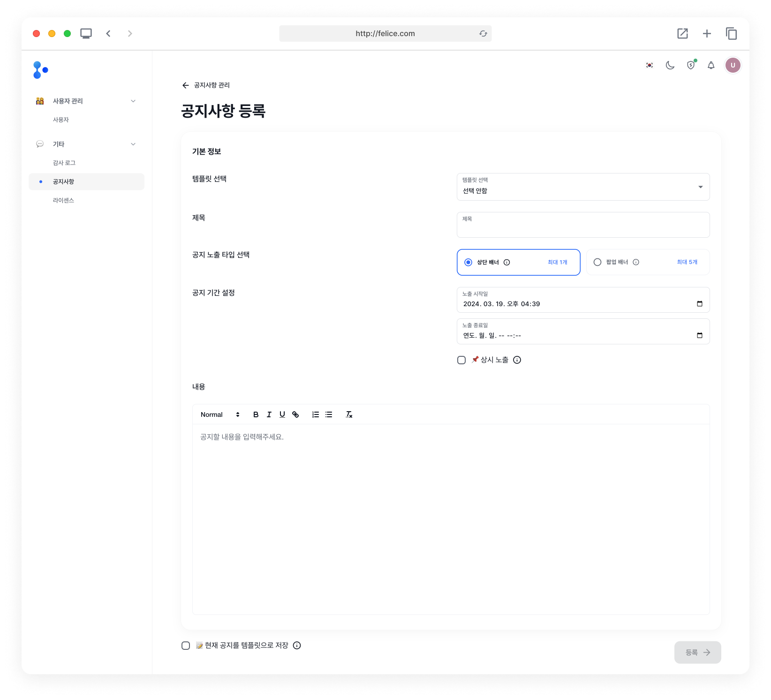Apply italic formatting in editor
Viewport: 771px width, 700px height.
pyautogui.click(x=269, y=414)
